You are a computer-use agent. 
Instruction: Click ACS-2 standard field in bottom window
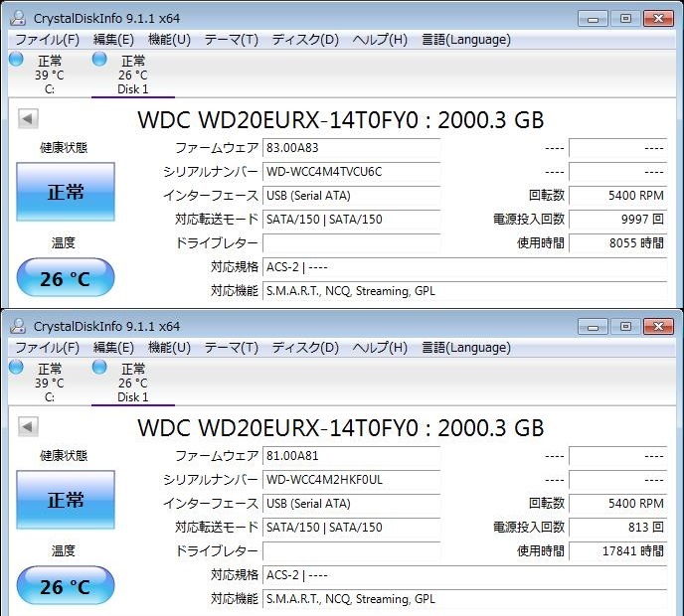(x=465, y=574)
